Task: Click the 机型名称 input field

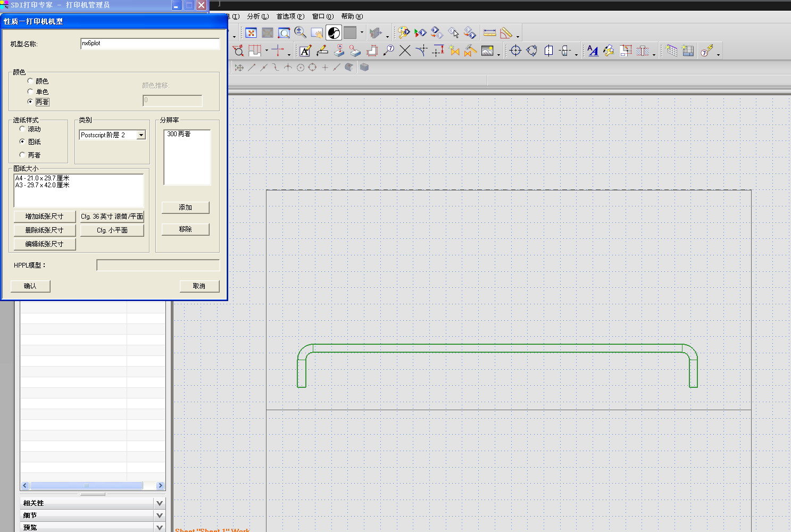Action: [x=150, y=44]
